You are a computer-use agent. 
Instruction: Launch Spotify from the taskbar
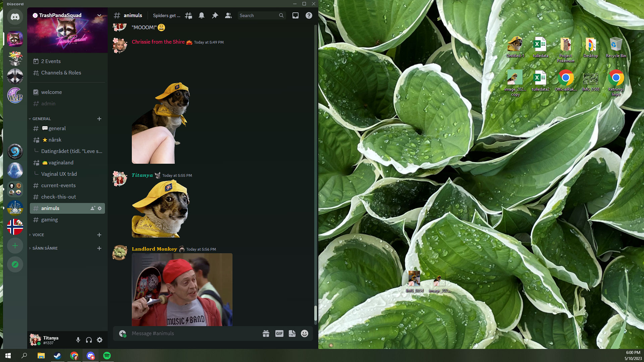(x=107, y=355)
